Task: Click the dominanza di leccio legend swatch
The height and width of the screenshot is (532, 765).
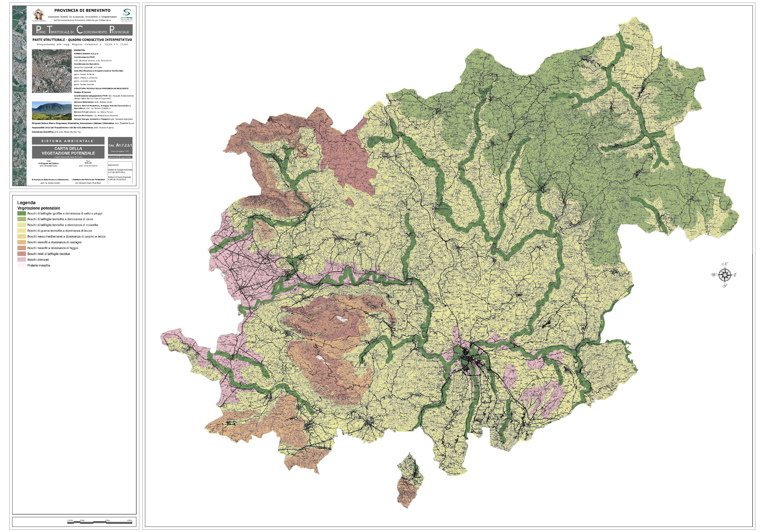Action: pos(22,230)
